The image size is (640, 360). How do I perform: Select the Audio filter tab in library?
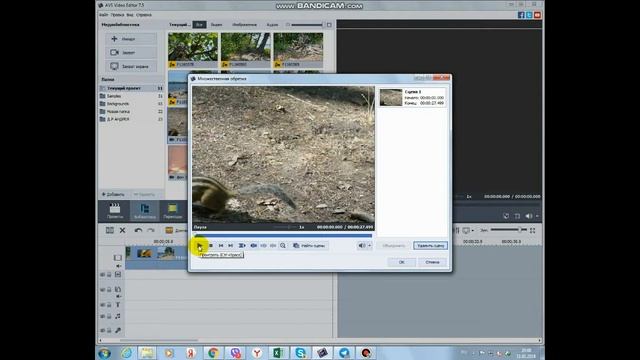click(x=272, y=24)
